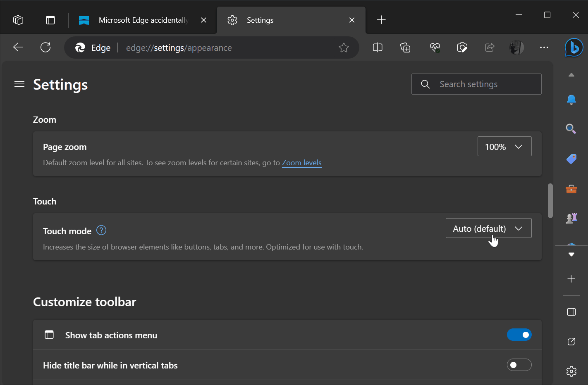The image size is (588, 385).
Task: Disable Show tab actions menu
Action: [x=519, y=335]
